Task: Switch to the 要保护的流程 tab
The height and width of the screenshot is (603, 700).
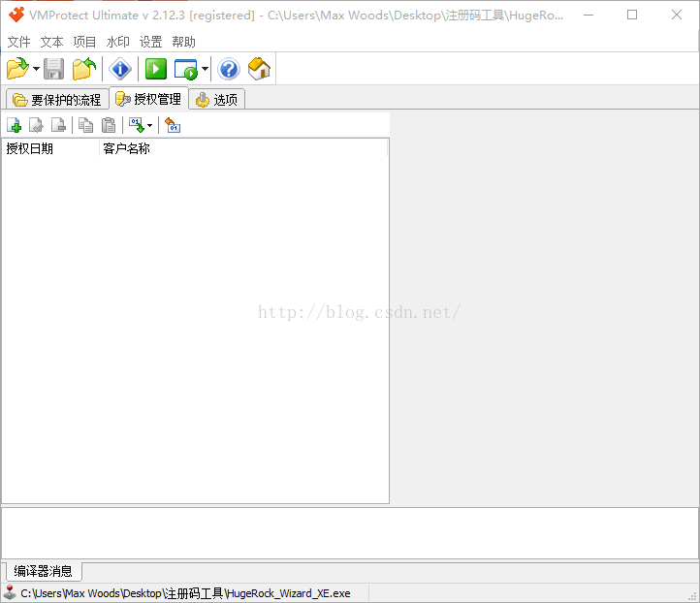Action: coord(56,100)
